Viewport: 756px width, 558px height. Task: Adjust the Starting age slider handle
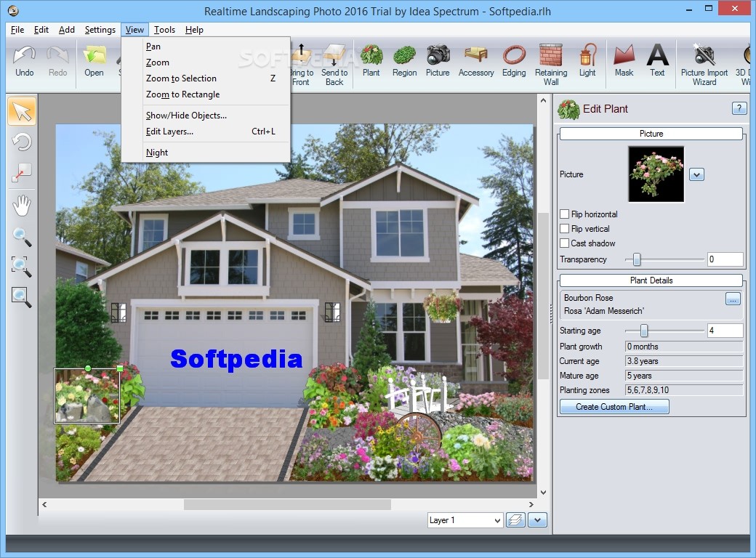(x=643, y=331)
